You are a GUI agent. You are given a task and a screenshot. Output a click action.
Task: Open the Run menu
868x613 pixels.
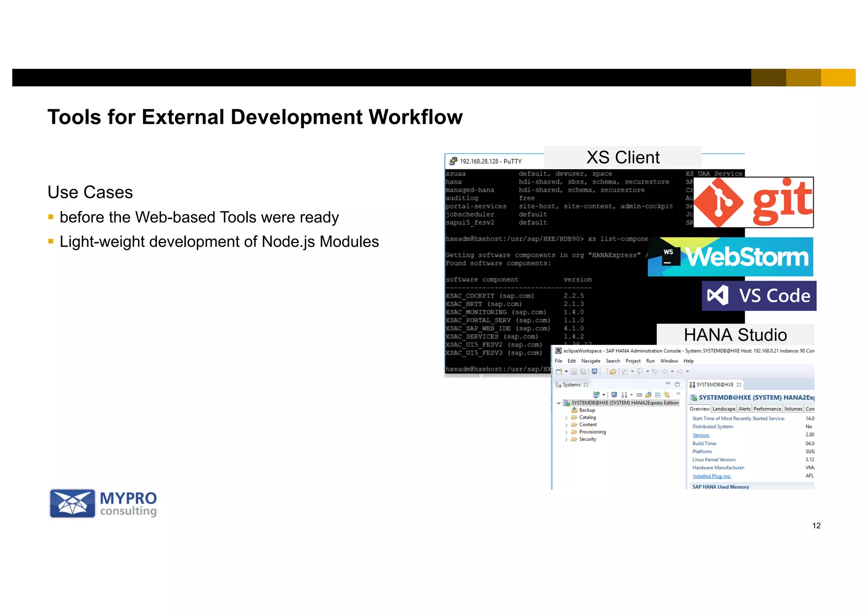tap(651, 361)
